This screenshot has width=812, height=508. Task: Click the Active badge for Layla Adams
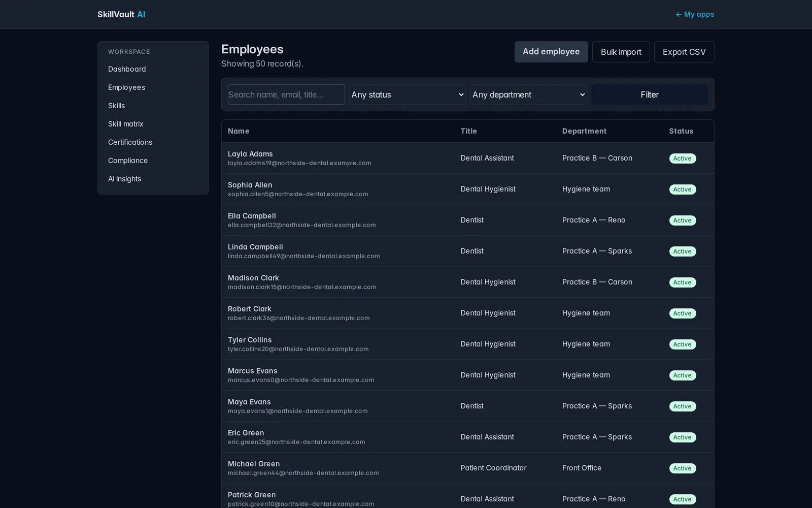tap(683, 158)
